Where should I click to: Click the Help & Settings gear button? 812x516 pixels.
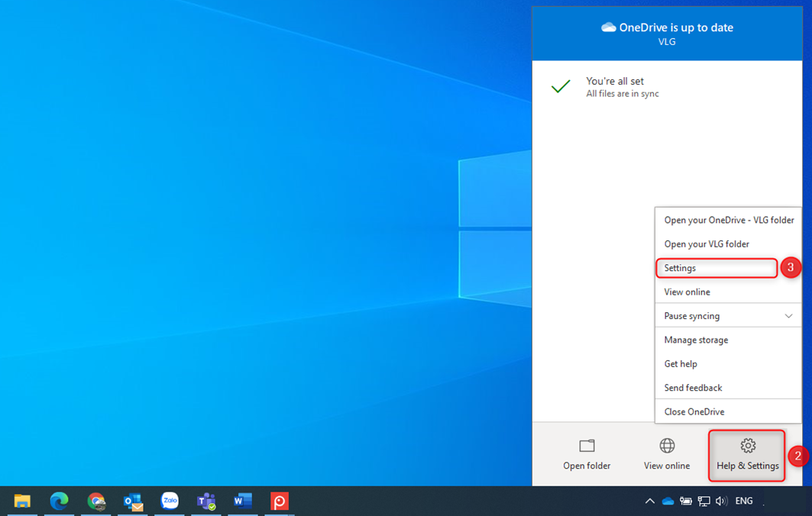(747, 456)
